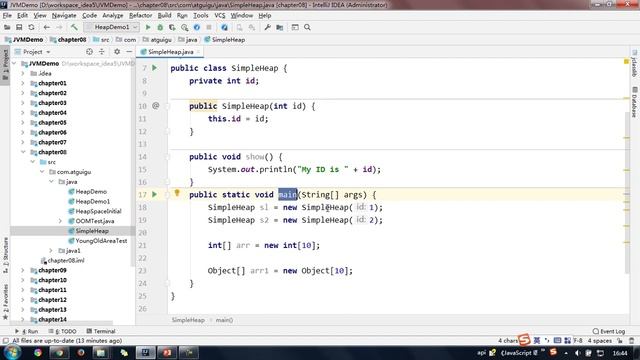Click SimpleHeap in the navigation breadcrumb
The height and width of the screenshot is (360, 640).
(x=224, y=40)
